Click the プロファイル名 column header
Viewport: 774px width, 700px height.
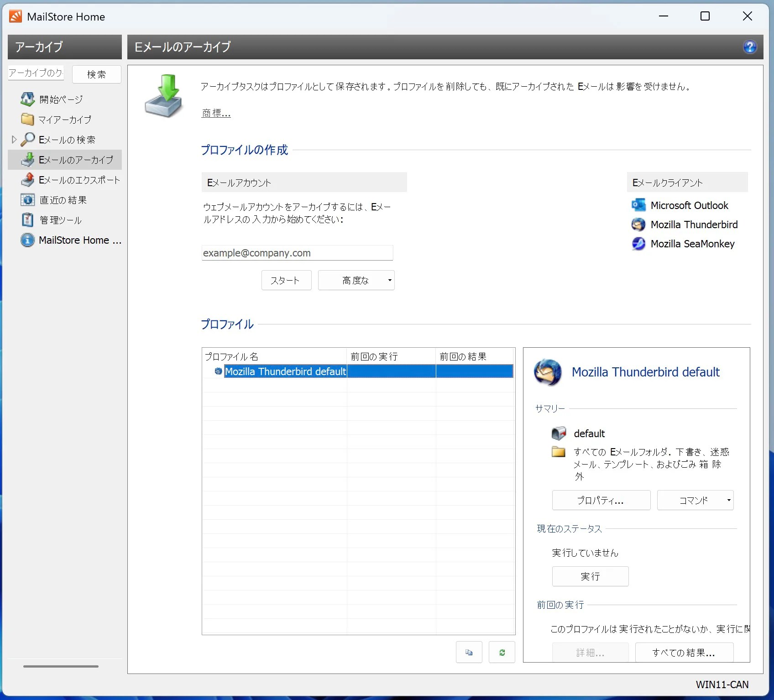click(x=274, y=356)
